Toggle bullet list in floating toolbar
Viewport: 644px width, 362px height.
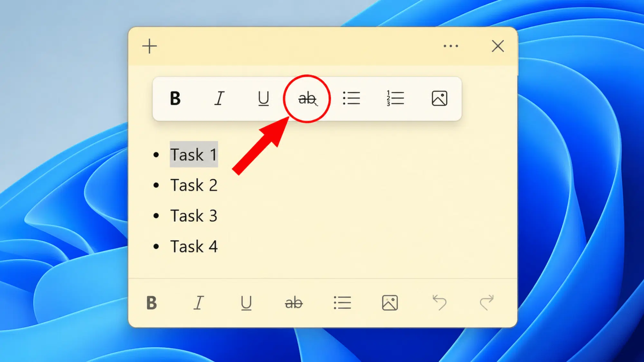tap(351, 98)
